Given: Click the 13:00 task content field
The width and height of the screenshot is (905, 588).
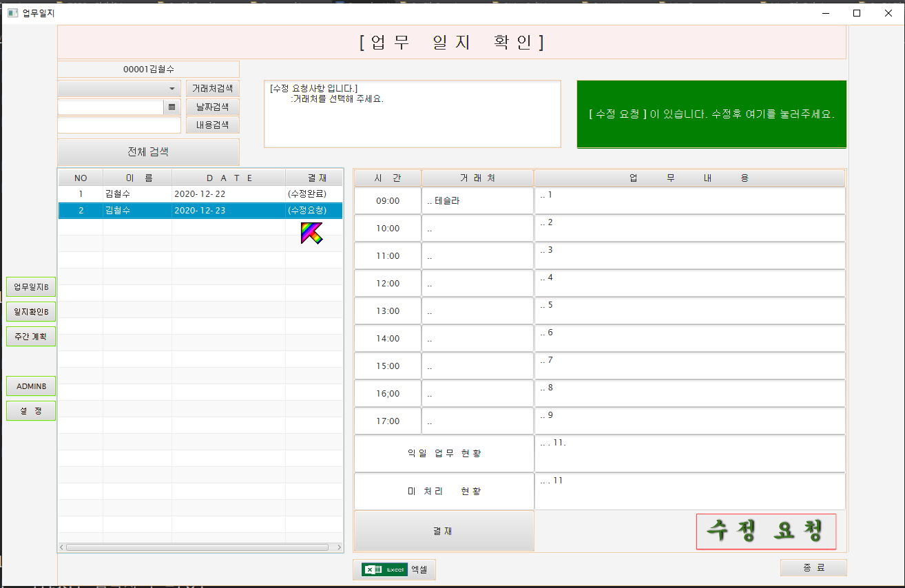Looking at the screenshot, I should click(689, 311).
